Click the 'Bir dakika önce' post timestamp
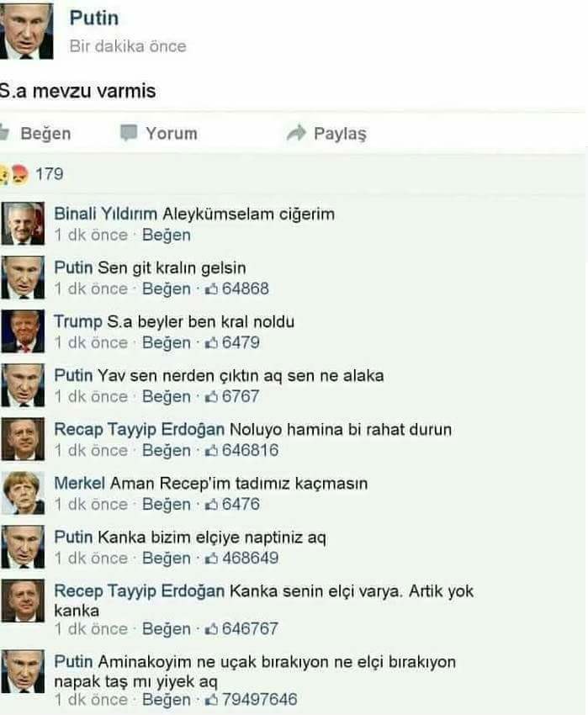 coord(128,46)
